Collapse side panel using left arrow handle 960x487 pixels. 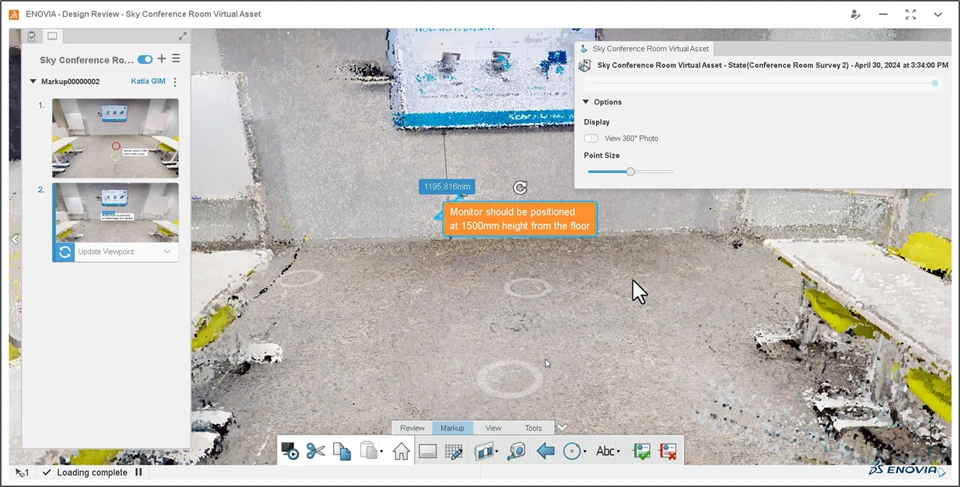click(x=15, y=239)
